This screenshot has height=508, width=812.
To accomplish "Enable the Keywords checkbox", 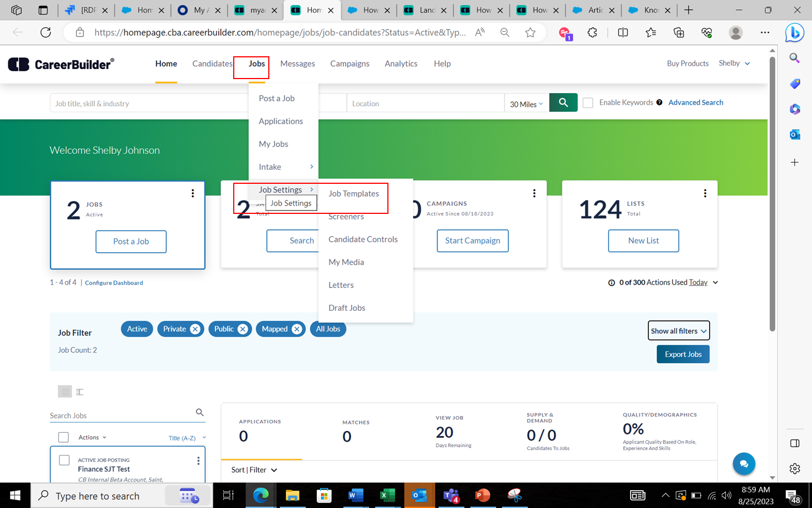I will (588, 102).
